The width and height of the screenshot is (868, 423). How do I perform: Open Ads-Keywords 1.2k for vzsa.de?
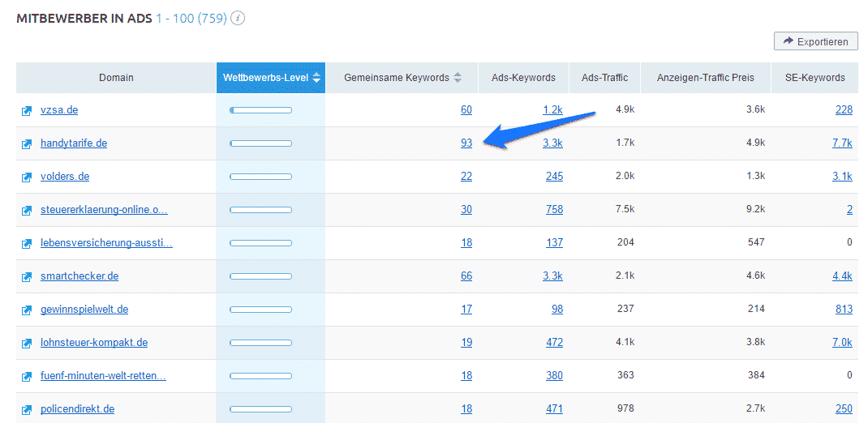click(552, 110)
